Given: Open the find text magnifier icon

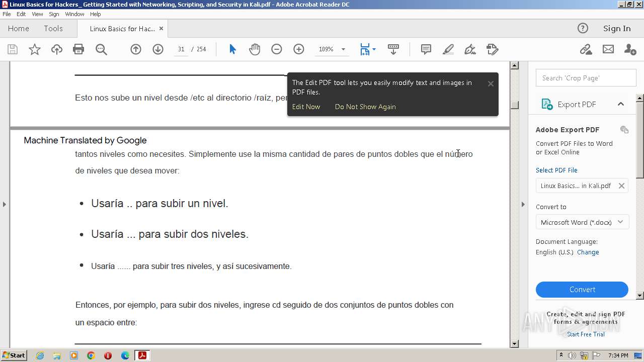Looking at the screenshot, I should coord(101,49).
